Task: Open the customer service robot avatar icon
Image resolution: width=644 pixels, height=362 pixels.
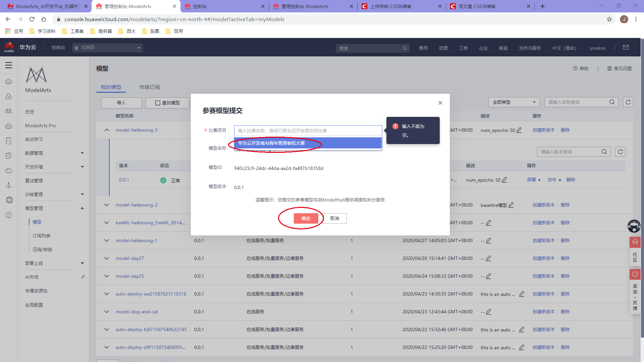Action: coord(634,226)
